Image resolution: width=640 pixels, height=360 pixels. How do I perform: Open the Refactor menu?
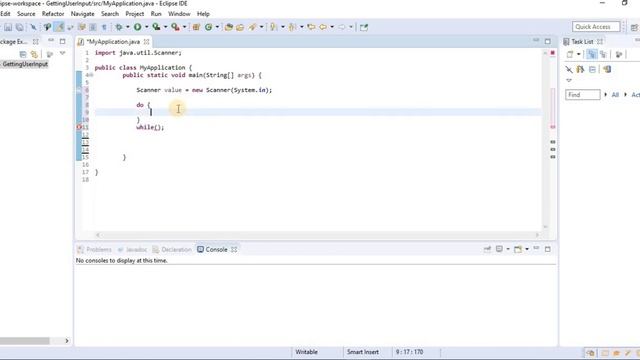point(53,14)
